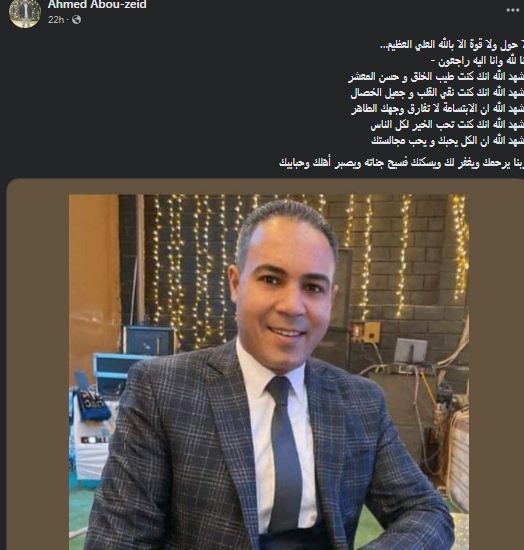Click the globe public audience icon
524x550 pixels.
pyautogui.click(x=76, y=20)
